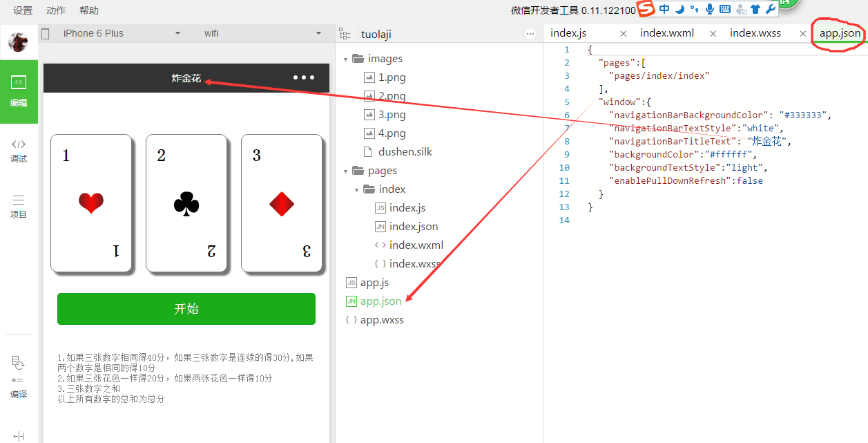Open the 动作 menu
Image resolution: width=868 pixels, height=443 pixels.
[x=56, y=10]
